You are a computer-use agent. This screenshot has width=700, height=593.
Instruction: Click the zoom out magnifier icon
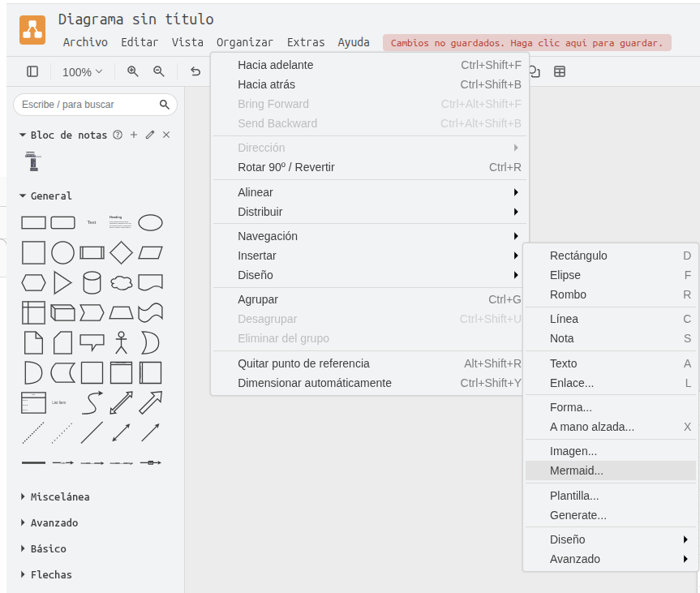159,71
